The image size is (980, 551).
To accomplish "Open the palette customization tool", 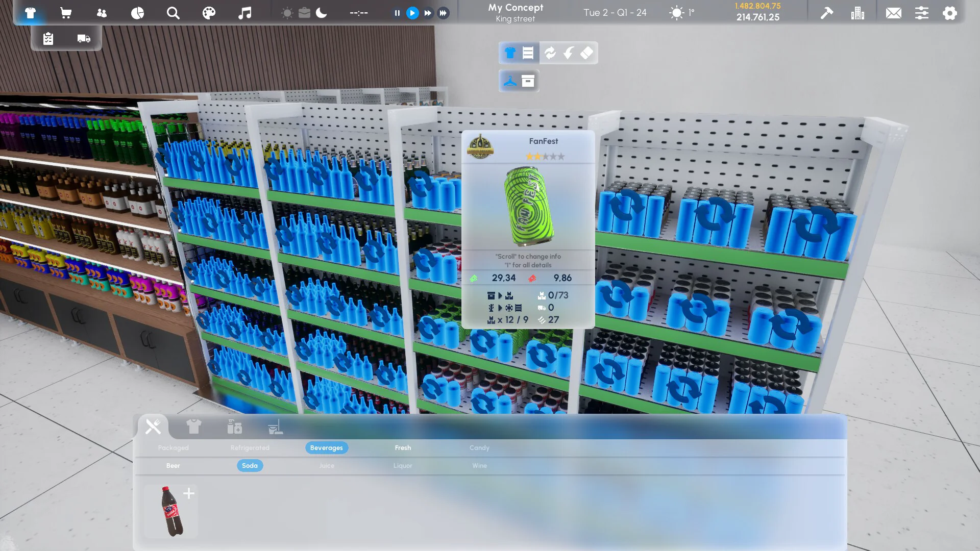I will tap(209, 13).
